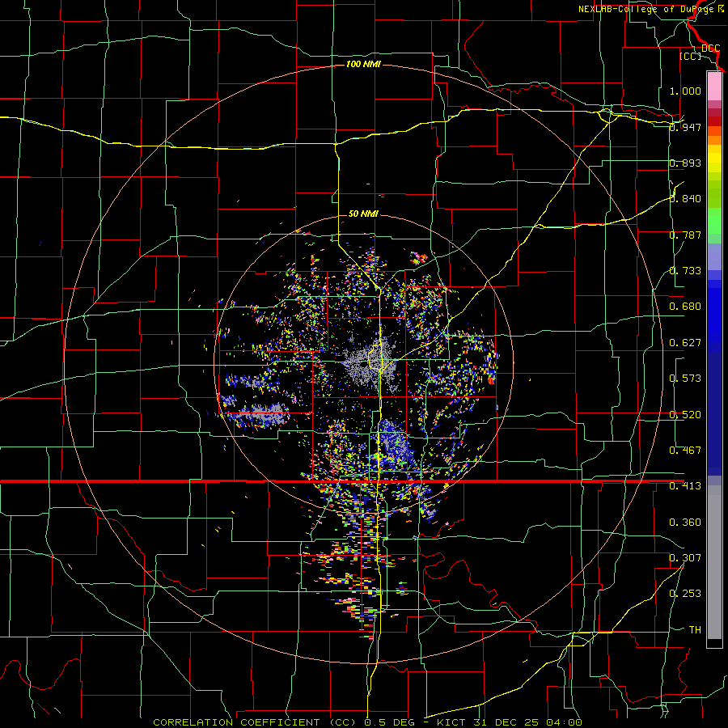The image size is (728, 728).
Task: Click the 0.467 legend value
Action: (x=685, y=451)
